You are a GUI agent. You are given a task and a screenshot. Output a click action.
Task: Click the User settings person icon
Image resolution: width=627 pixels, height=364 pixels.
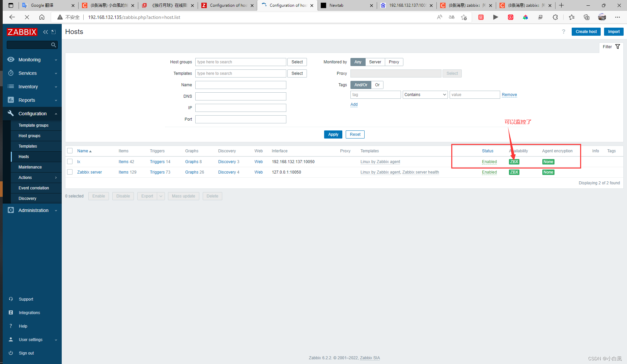click(x=11, y=339)
